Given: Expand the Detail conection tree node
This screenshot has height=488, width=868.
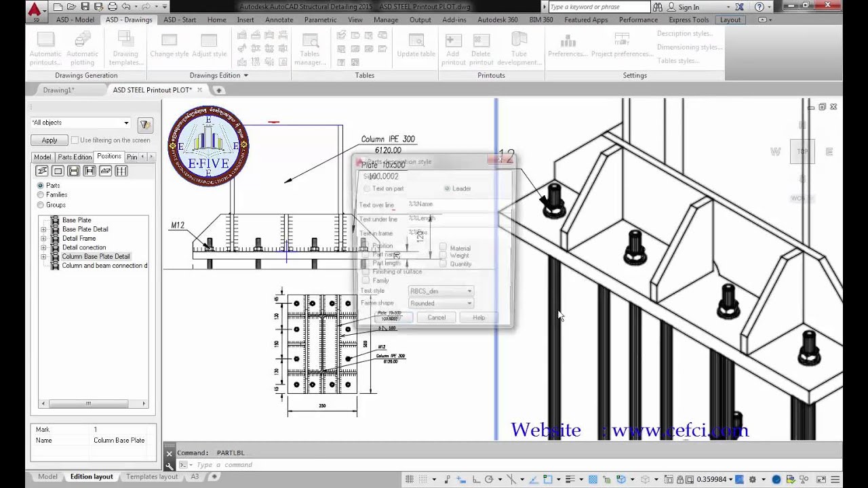Looking at the screenshot, I should click(44, 247).
